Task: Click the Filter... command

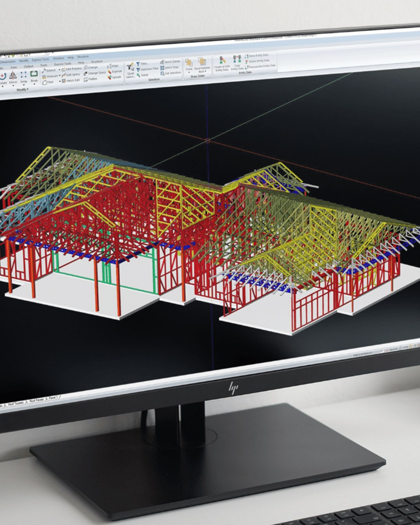Action: 143,64
